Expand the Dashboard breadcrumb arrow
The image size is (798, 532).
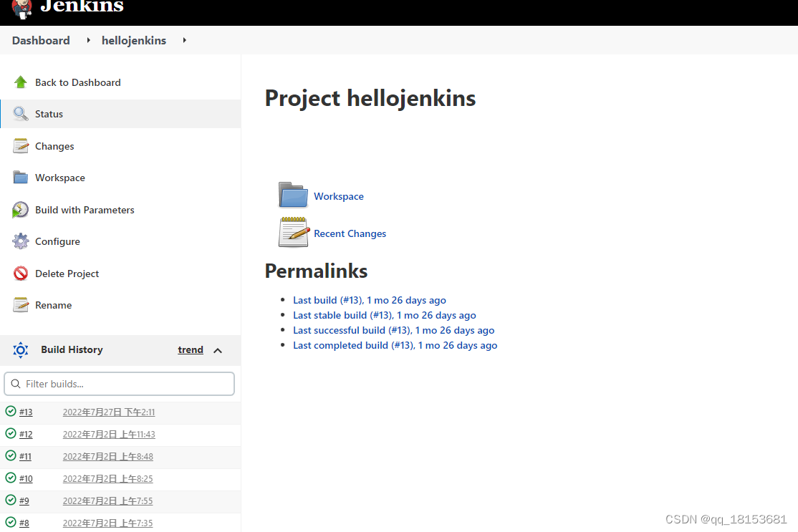coord(88,41)
